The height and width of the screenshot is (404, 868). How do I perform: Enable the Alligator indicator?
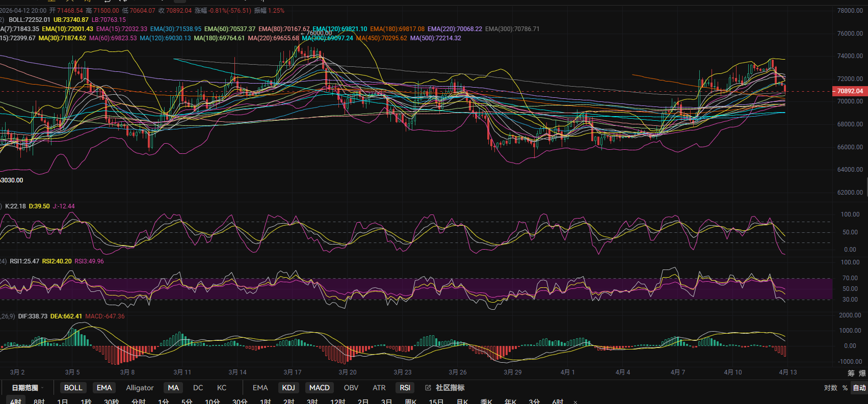[x=140, y=388]
